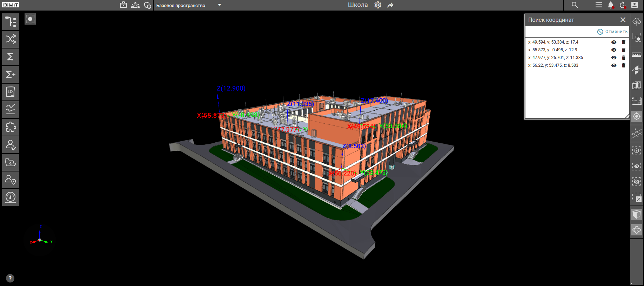
Task: Open the dashboard gauge icon
Action: coord(11,197)
